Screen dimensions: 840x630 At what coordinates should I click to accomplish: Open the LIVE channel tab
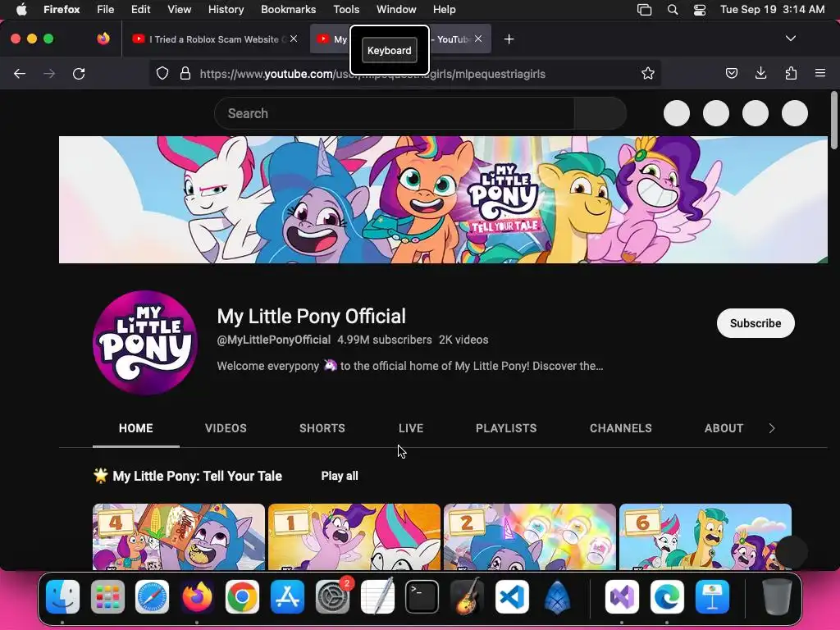411,428
